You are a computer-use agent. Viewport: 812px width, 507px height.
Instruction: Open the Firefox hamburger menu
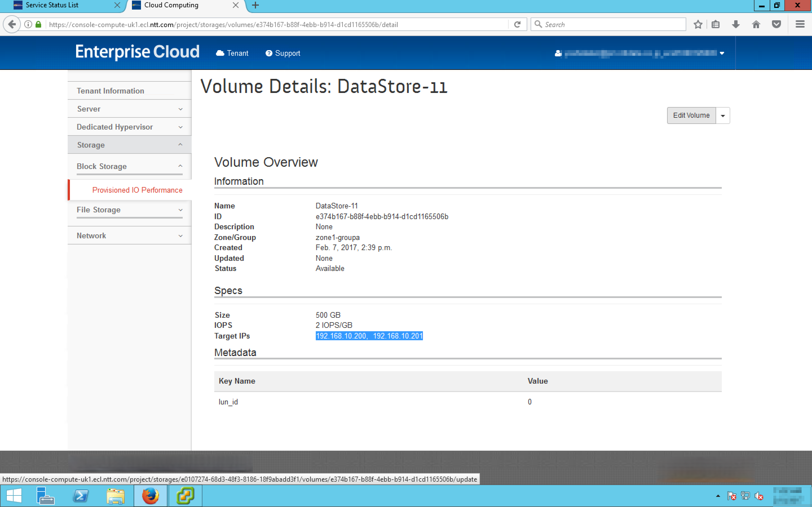click(800, 25)
